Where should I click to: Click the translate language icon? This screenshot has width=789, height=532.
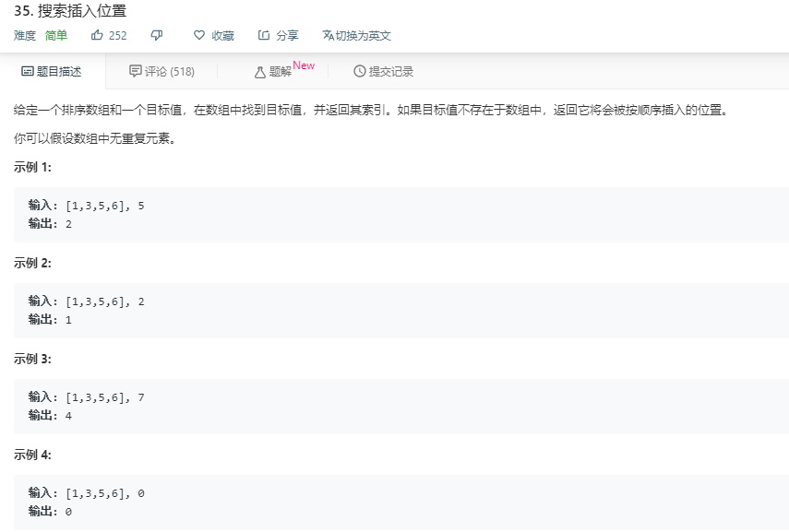tap(329, 35)
